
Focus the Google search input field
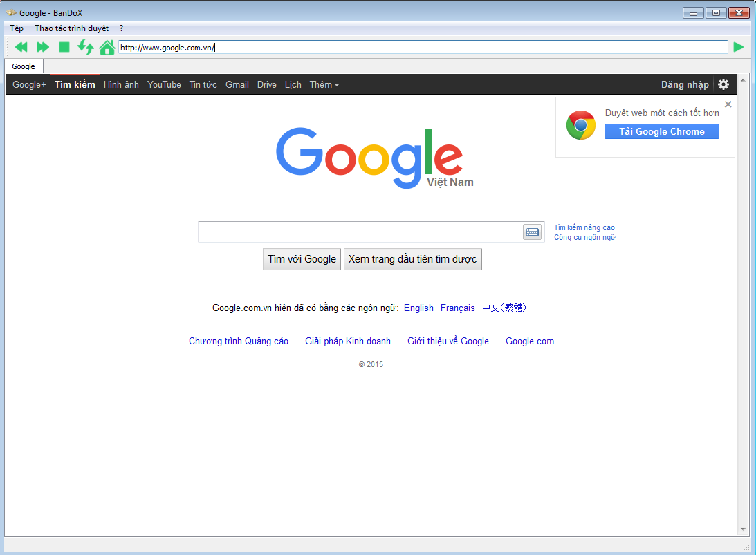pos(360,232)
